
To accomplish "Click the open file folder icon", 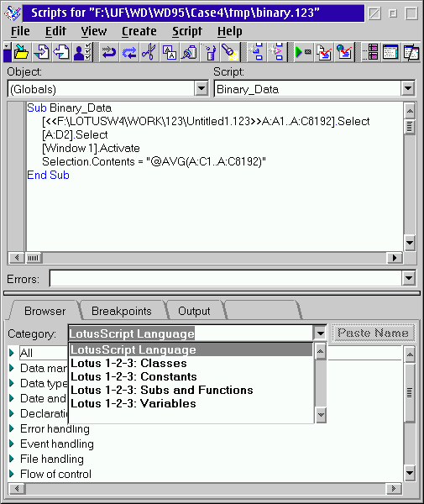I will 22,52.
